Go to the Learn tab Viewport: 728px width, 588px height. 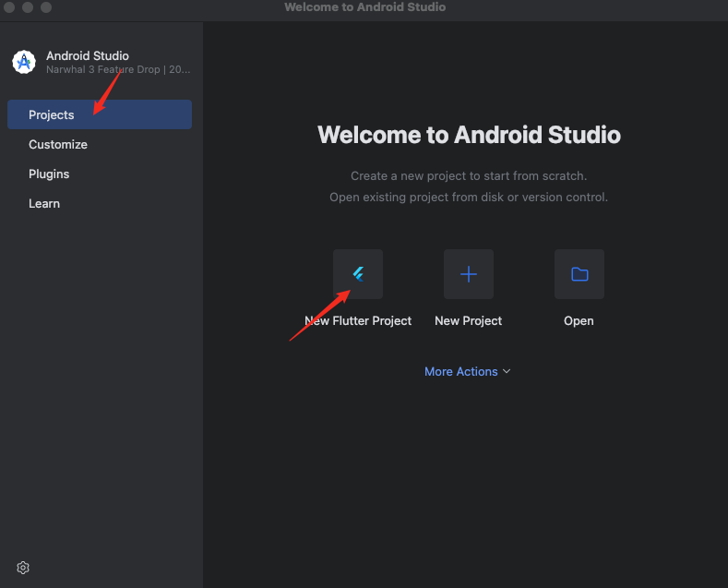(x=44, y=203)
